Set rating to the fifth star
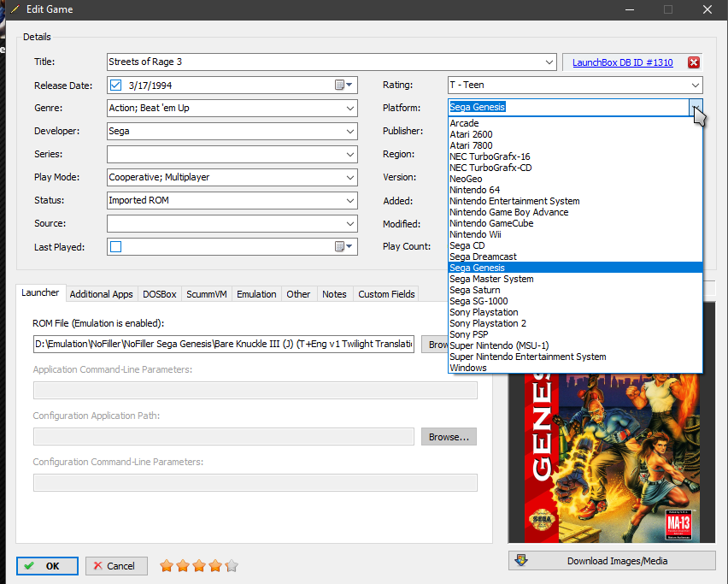 click(232, 565)
